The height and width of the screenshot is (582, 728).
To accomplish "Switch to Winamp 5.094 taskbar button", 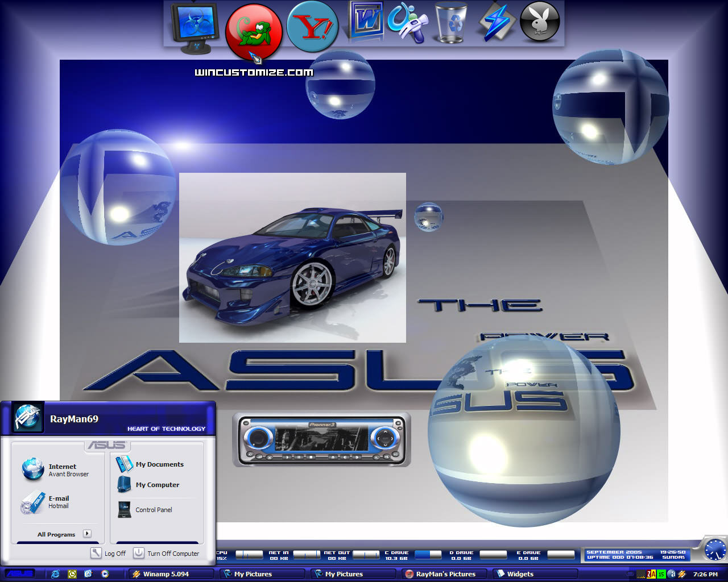I will (x=170, y=574).
